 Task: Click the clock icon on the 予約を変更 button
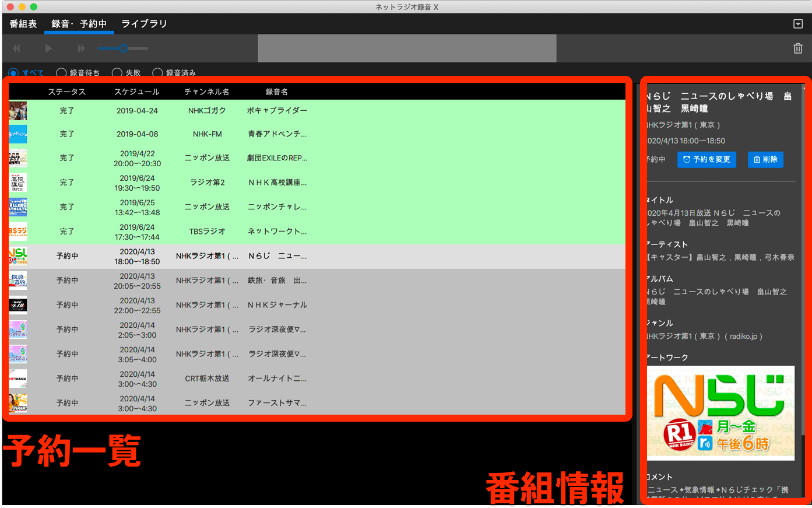(686, 159)
